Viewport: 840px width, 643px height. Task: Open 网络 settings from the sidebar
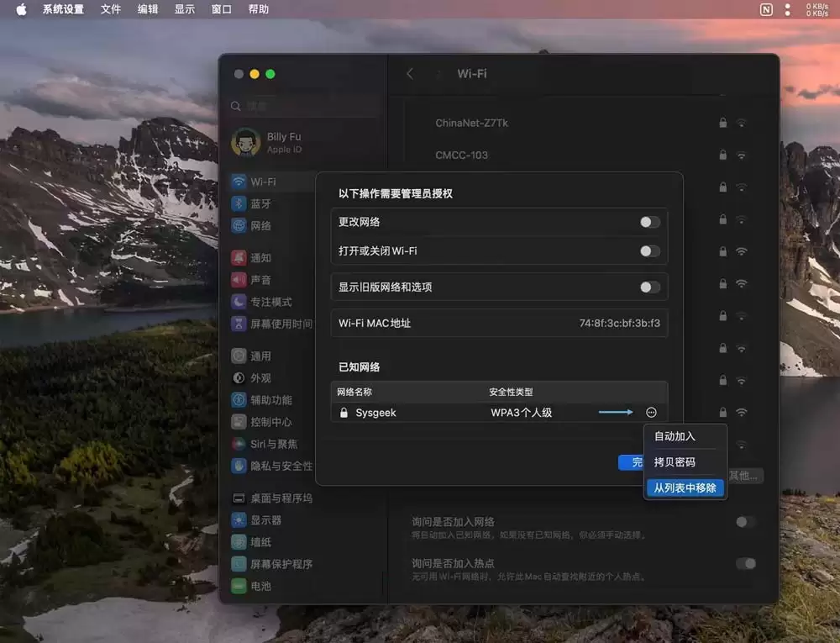pyautogui.click(x=238, y=225)
